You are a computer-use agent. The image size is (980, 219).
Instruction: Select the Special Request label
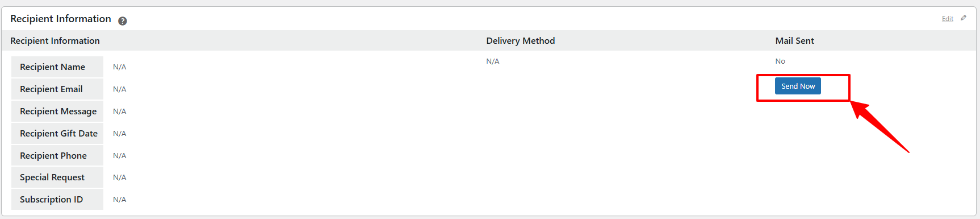52,177
